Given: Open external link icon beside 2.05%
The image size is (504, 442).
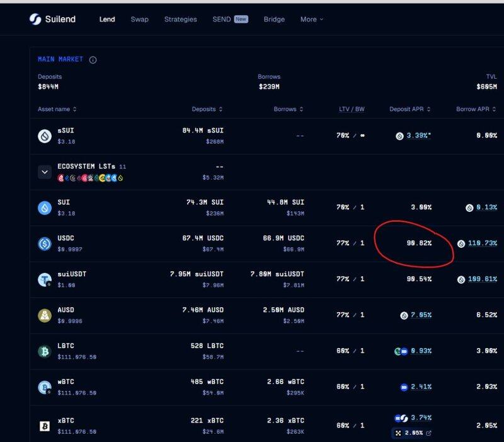Looking at the screenshot, I should pos(429,433).
